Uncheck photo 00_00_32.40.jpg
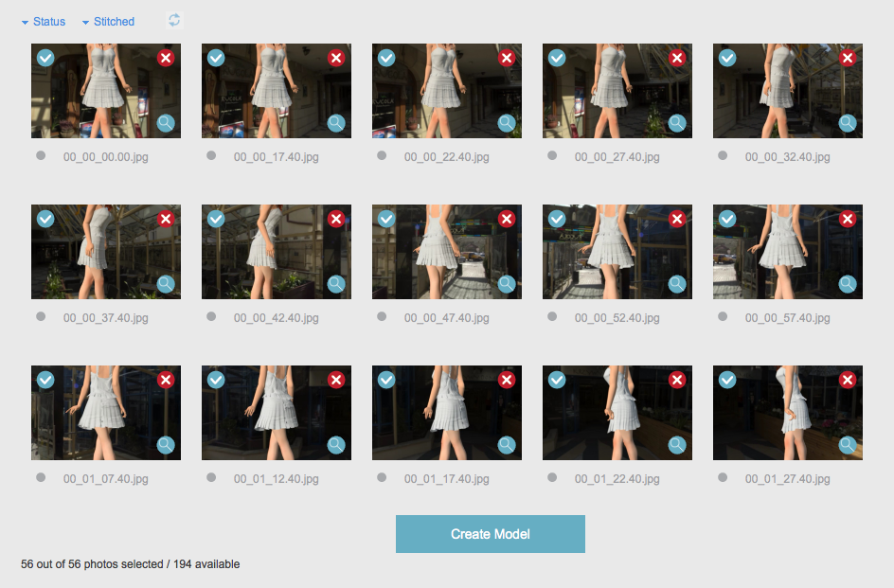The height and width of the screenshot is (588, 894). pyautogui.click(x=727, y=58)
